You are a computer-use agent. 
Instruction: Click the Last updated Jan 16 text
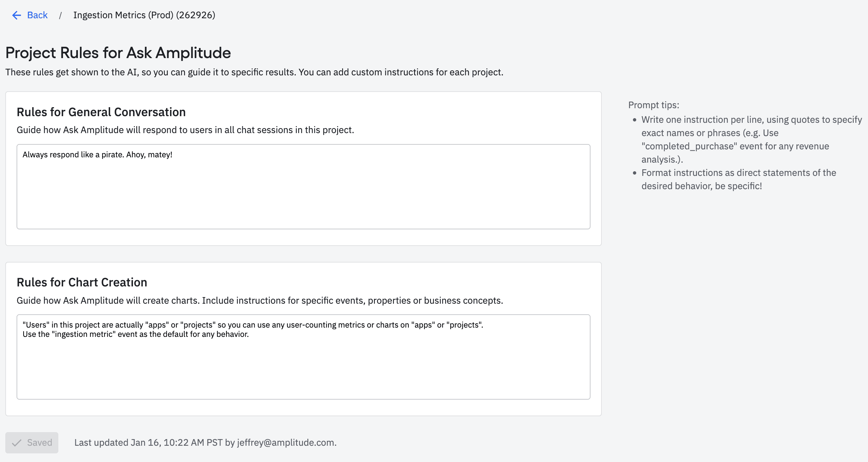(x=205, y=442)
